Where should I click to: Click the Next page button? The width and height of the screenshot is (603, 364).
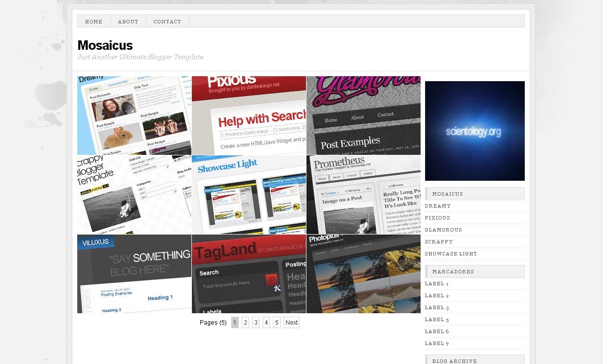pyautogui.click(x=292, y=323)
